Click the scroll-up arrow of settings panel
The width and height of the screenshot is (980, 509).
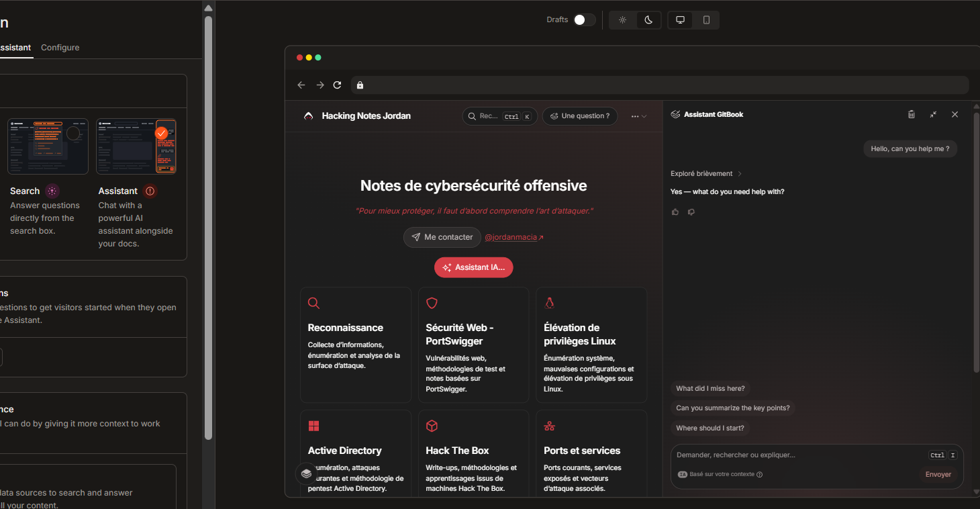click(208, 8)
